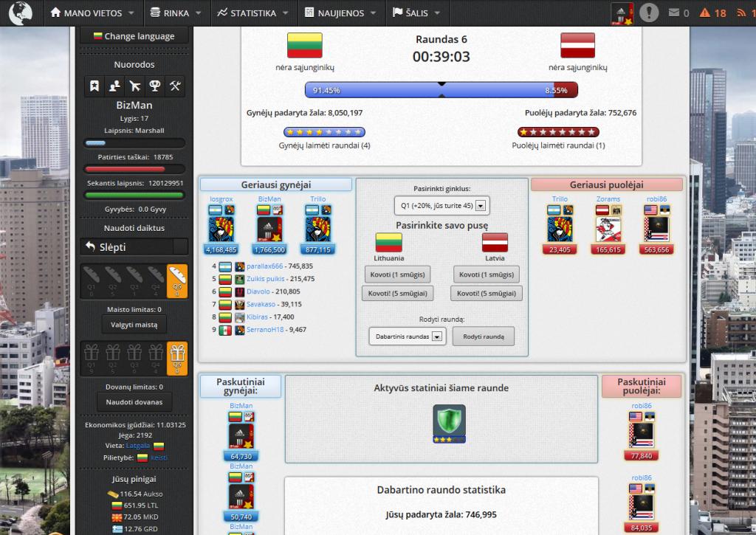Select Q1 gift quality
This screenshot has height=535, width=756.
91,358
